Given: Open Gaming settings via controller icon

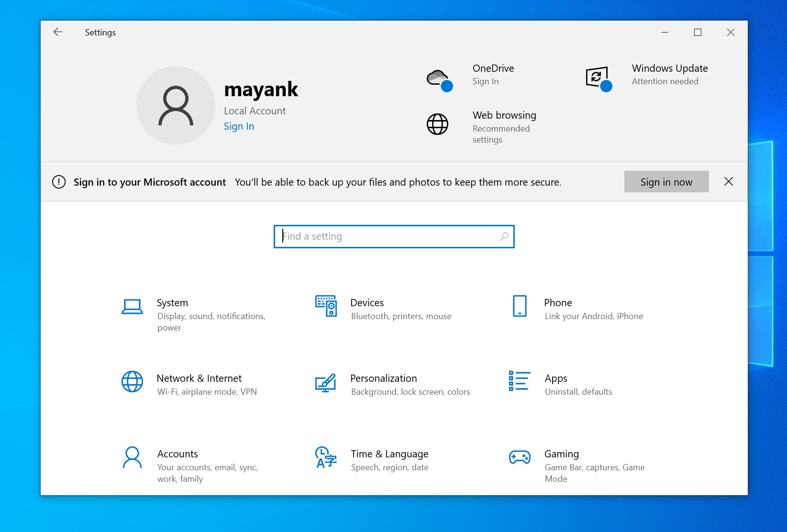Looking at the screenshot, I should 520,457.
